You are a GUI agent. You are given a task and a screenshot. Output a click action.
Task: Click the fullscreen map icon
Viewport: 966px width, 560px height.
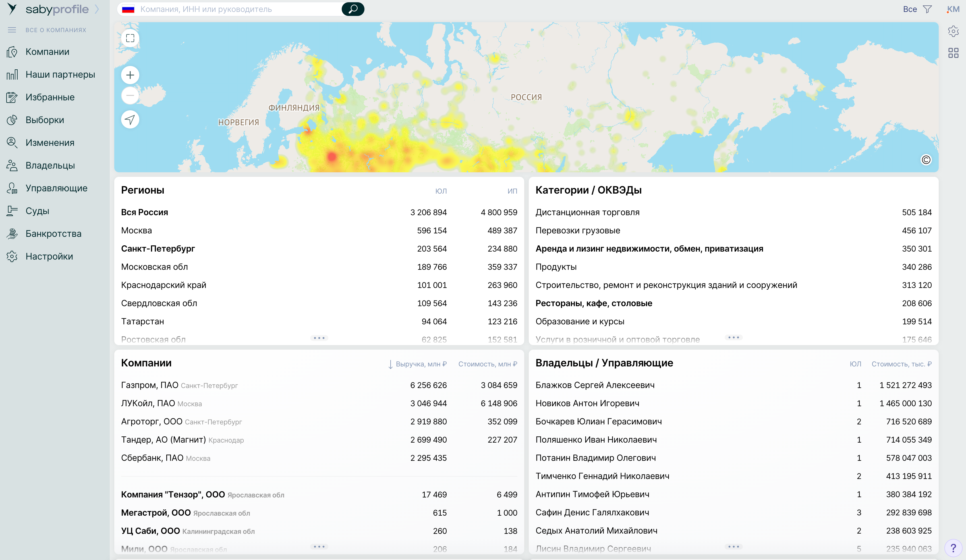[x=130, y=38]
